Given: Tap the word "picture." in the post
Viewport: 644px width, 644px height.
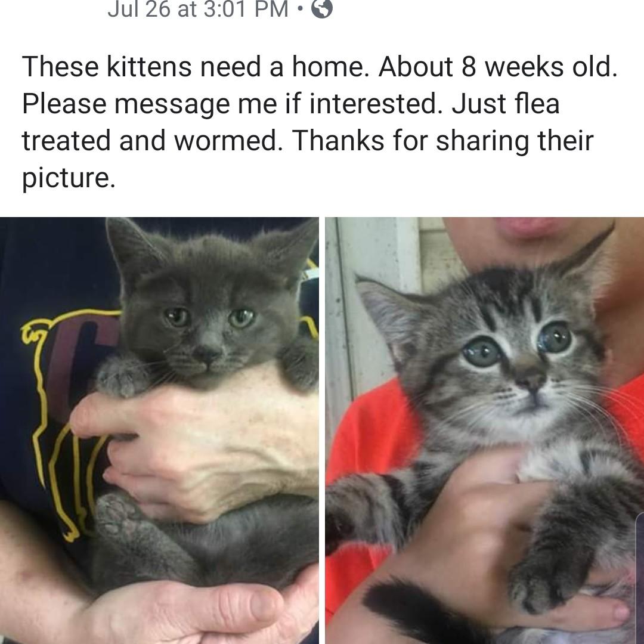Looking at the screenshot, I should pyautogui.click(x=69, y=178).
